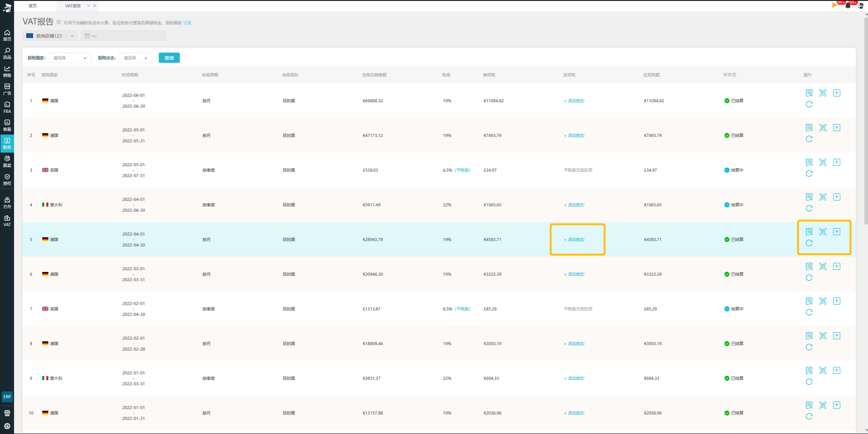Open the VAT sidebar section
Image resolution: width=868 pixels, height=434 pixels.
tap(7, 221)
